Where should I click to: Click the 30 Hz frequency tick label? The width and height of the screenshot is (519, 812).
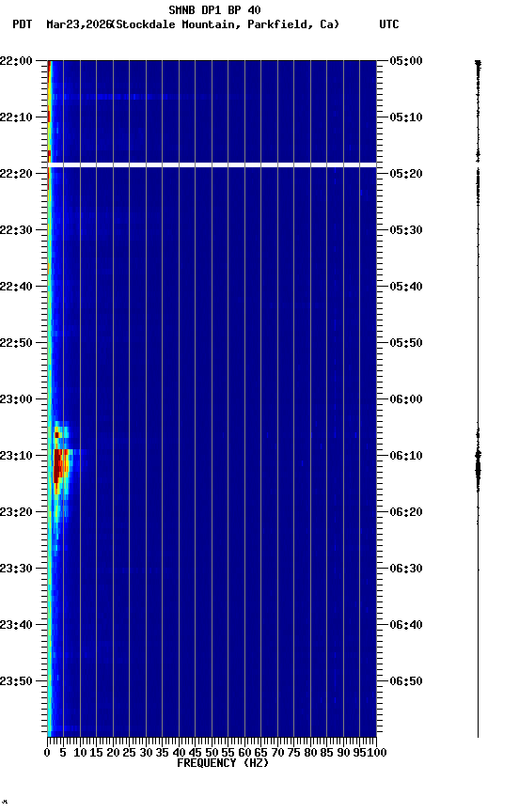pos(146,754)
